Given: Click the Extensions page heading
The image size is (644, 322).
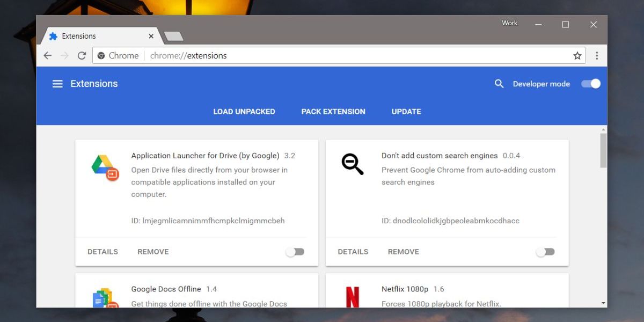Looking at the screenshot, I should click(x=94, y=84).
